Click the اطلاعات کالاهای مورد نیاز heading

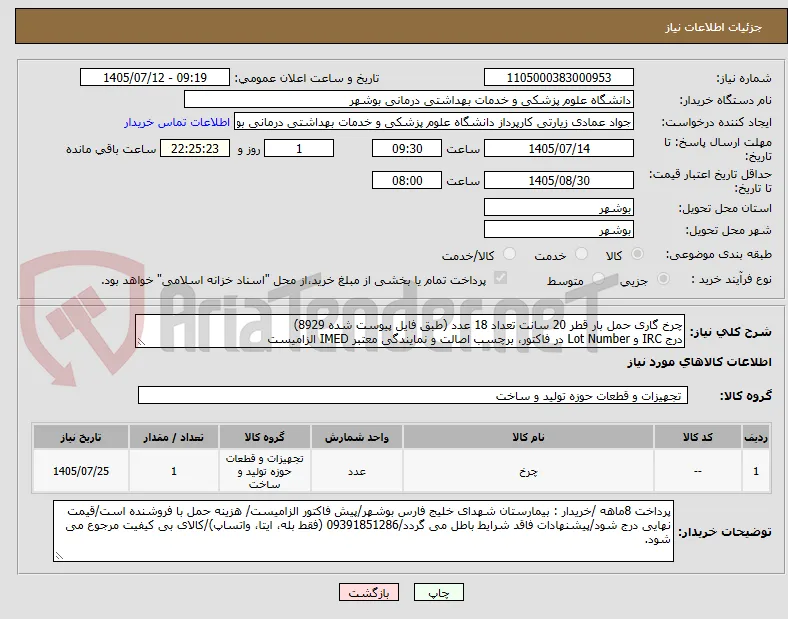click(x=699, y=362)
